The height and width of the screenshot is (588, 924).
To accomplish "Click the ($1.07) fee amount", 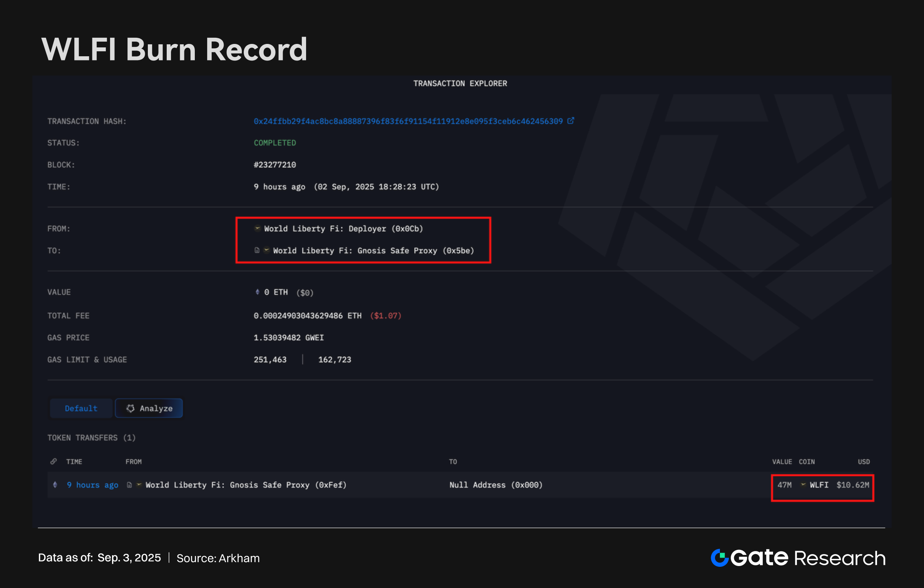I will (x=386, y=316).
